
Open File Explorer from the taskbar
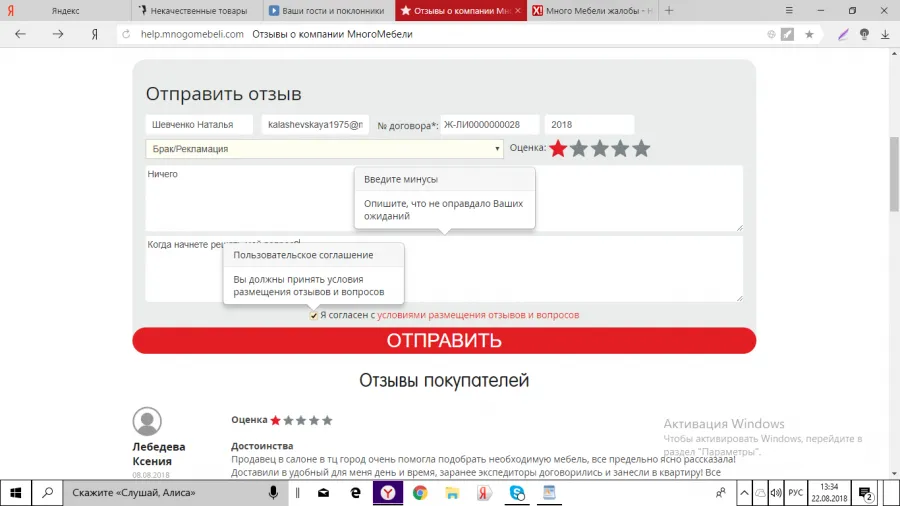[452, 492]
